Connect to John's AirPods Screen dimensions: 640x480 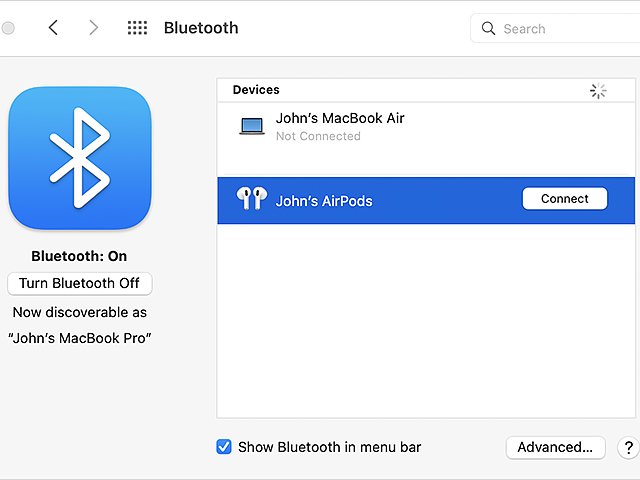pos(564,199)
